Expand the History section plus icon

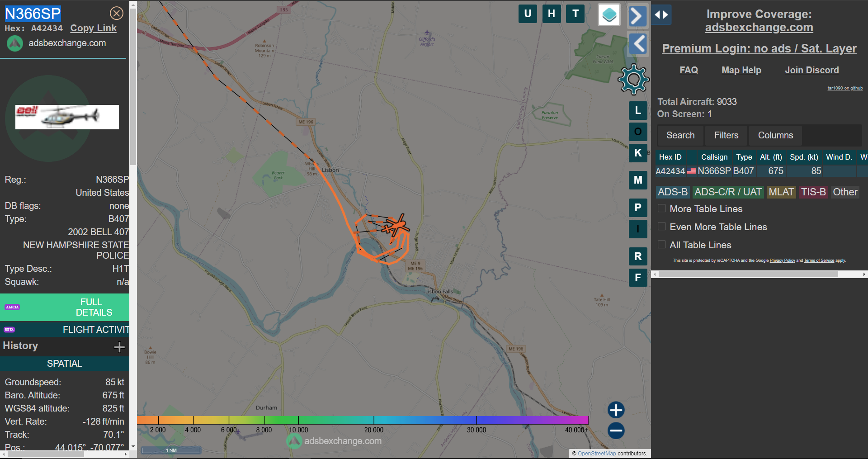point(119,347)
